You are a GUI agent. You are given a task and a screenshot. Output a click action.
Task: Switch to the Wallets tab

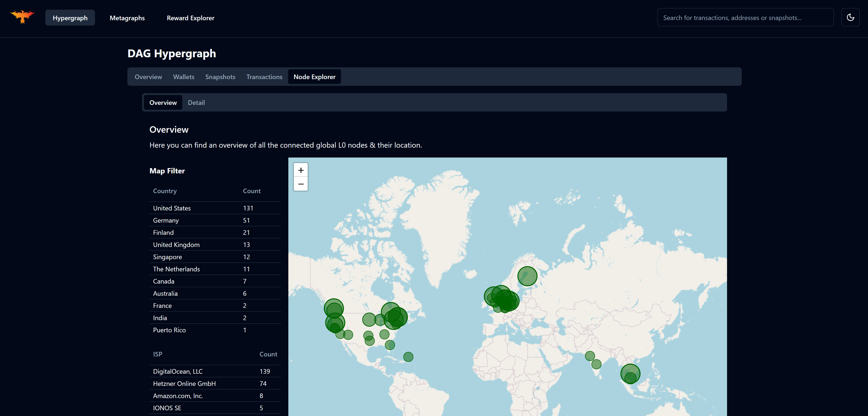point(184,77)
